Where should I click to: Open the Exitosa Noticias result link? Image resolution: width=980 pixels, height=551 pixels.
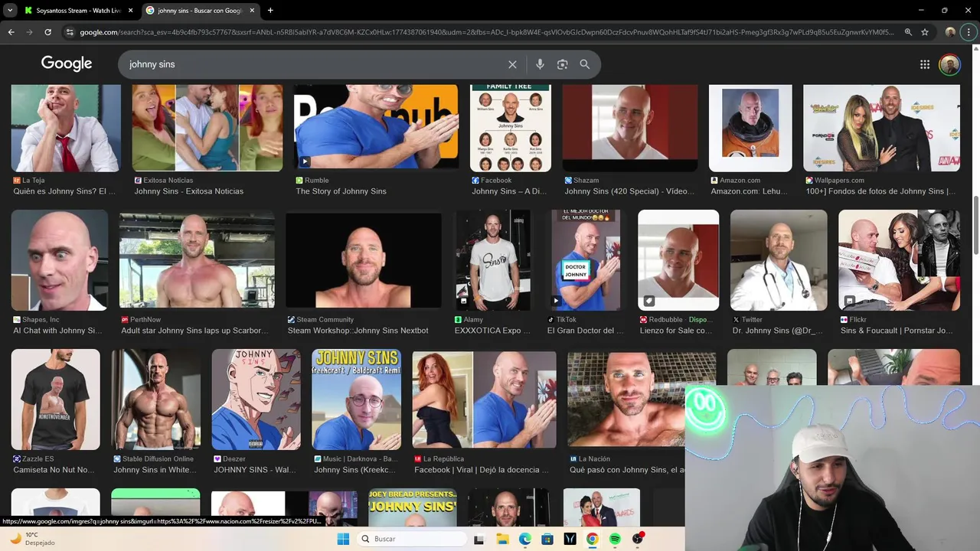tap(189, 191)
